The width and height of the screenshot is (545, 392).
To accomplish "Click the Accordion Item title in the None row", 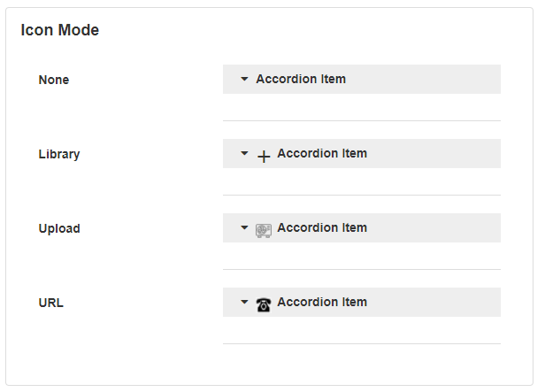I will point(301,80).
